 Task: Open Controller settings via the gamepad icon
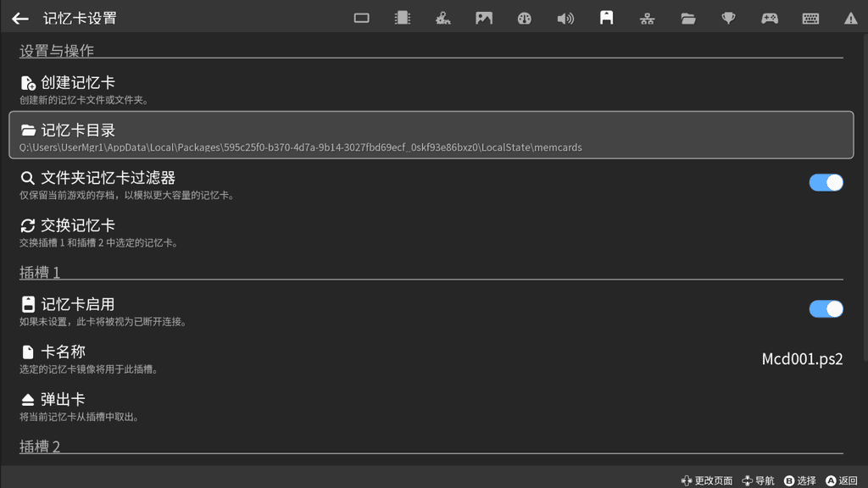[770, 19]
